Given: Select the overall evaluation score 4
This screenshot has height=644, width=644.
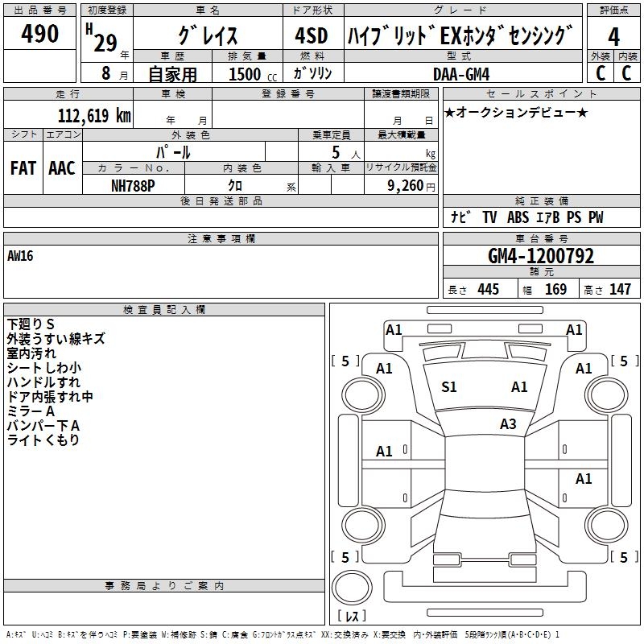Looking at the screenshot, I should (613, 36).
